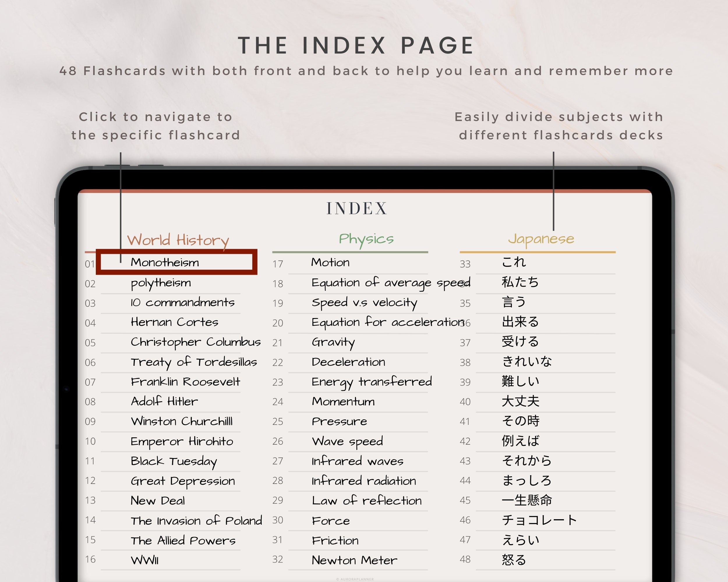The image size is (728, 582).
Task: Open the Hernan Cortes flashcard
Action: click(x=174, y=322)
